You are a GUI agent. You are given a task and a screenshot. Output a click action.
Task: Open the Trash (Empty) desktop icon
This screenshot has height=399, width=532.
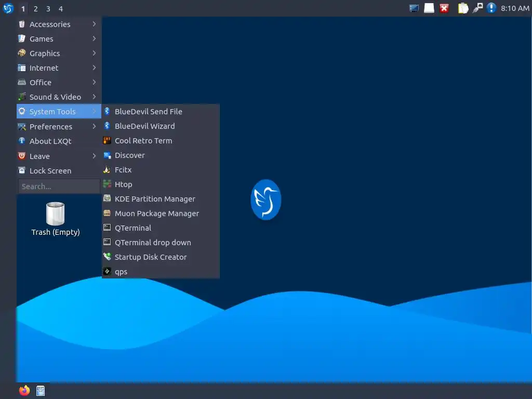[55, 219]
